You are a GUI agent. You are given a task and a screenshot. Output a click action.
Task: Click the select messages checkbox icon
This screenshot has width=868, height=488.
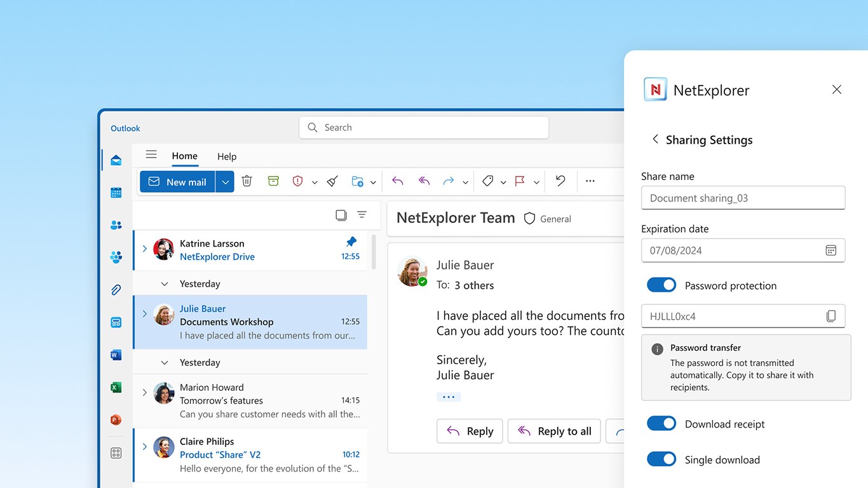(341, 215)
